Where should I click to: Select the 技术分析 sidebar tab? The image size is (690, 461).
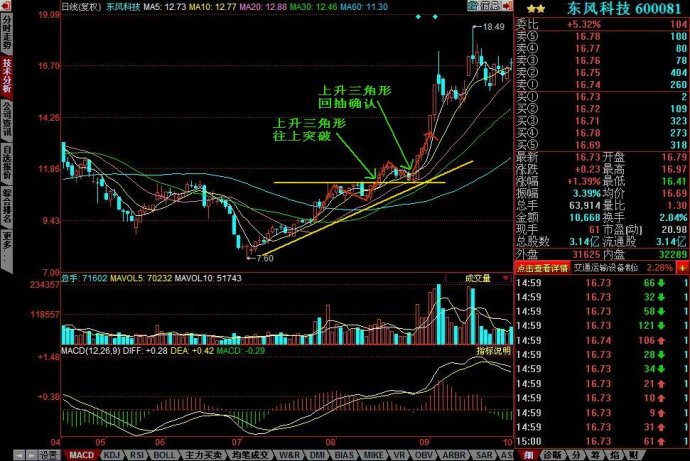point(7,76)
